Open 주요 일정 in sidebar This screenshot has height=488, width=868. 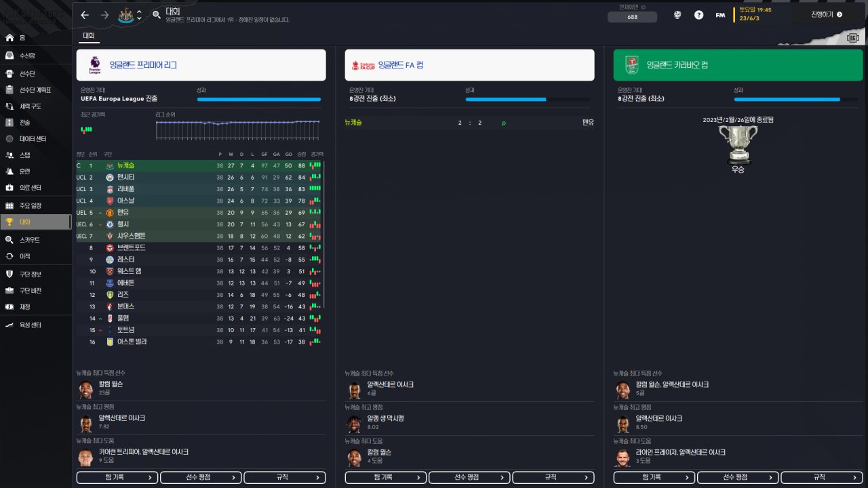tap(35, 205)
